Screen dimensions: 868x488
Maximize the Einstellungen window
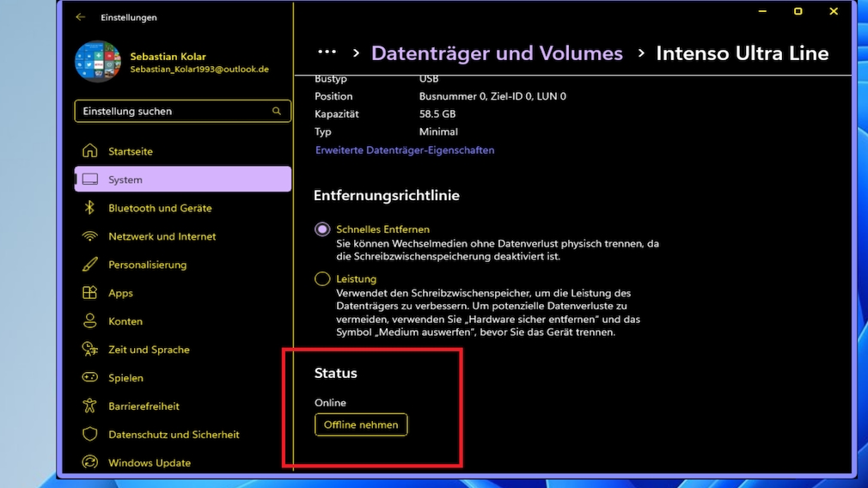(x=798, y=11)
